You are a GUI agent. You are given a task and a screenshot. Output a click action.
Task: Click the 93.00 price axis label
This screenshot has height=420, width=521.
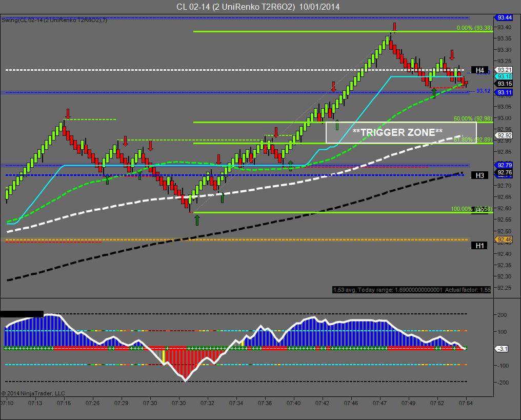pyautogui.click(x=504, y=118)
